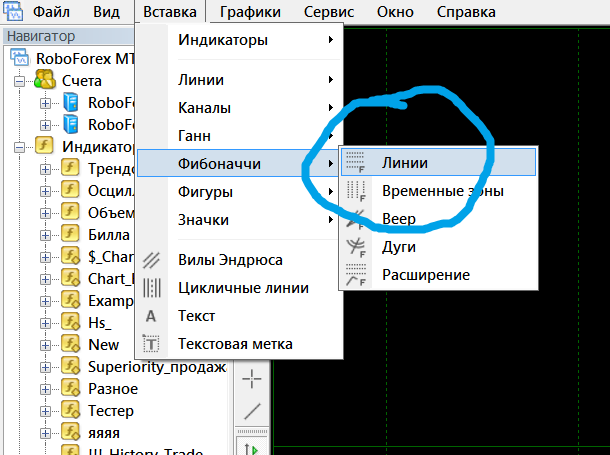Click the Andrews pitchfork icon in menu
Viewport: 610px width, 455px height.
click(x=151, y=260)
